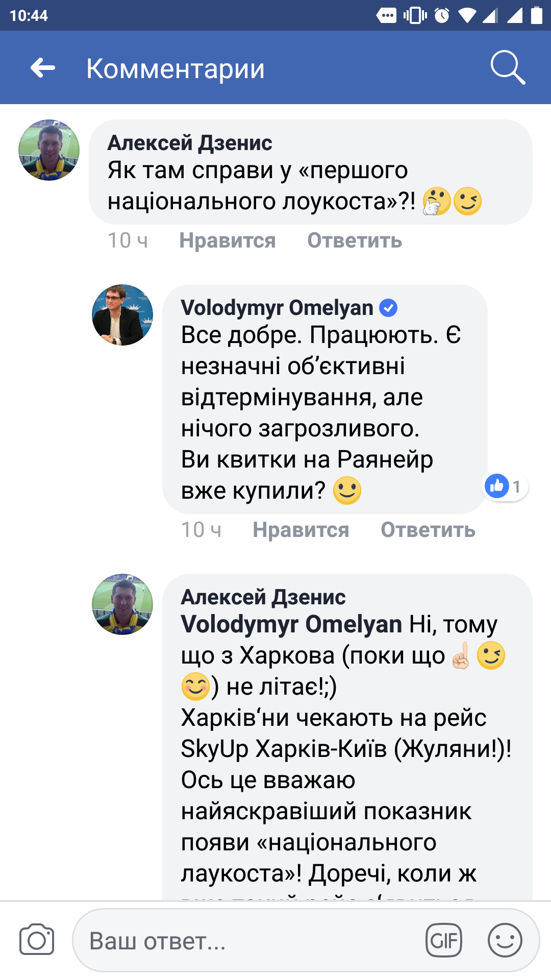View the like reaction count on Omelyan's reply

506,486
